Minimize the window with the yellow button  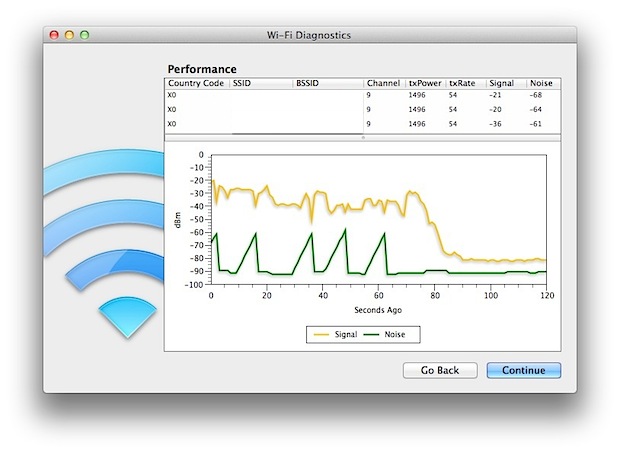[70, 35]
